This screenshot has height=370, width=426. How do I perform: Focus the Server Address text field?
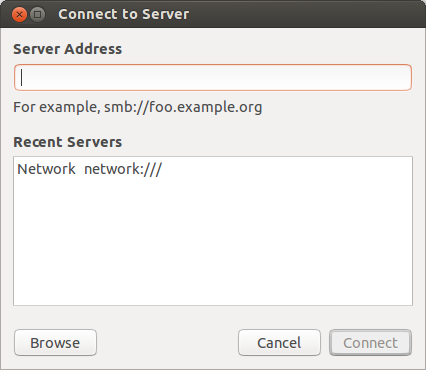point(213,77)
